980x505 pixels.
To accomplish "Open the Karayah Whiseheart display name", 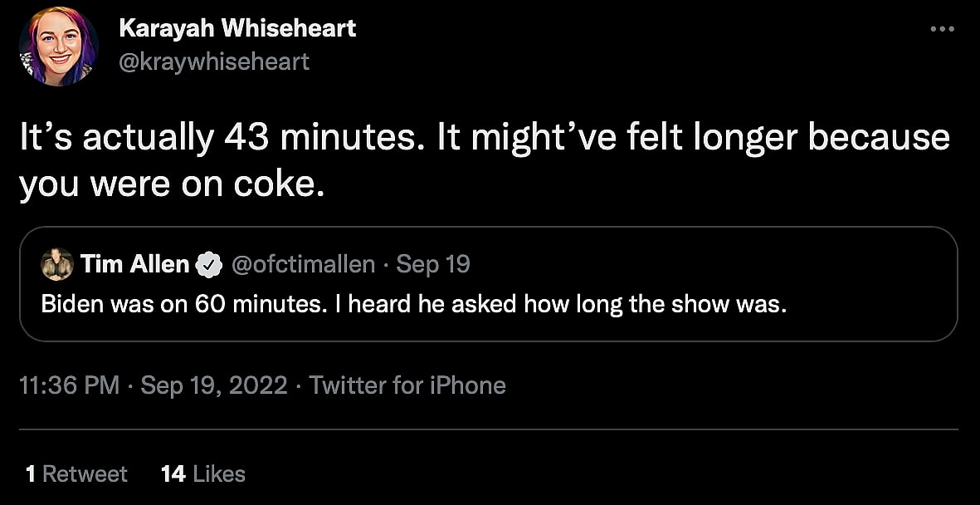I will 237,28.
